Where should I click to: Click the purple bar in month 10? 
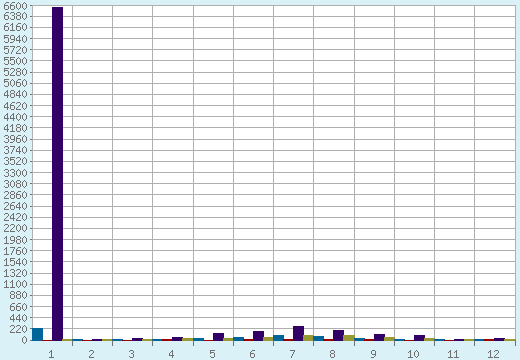point(419,338)
